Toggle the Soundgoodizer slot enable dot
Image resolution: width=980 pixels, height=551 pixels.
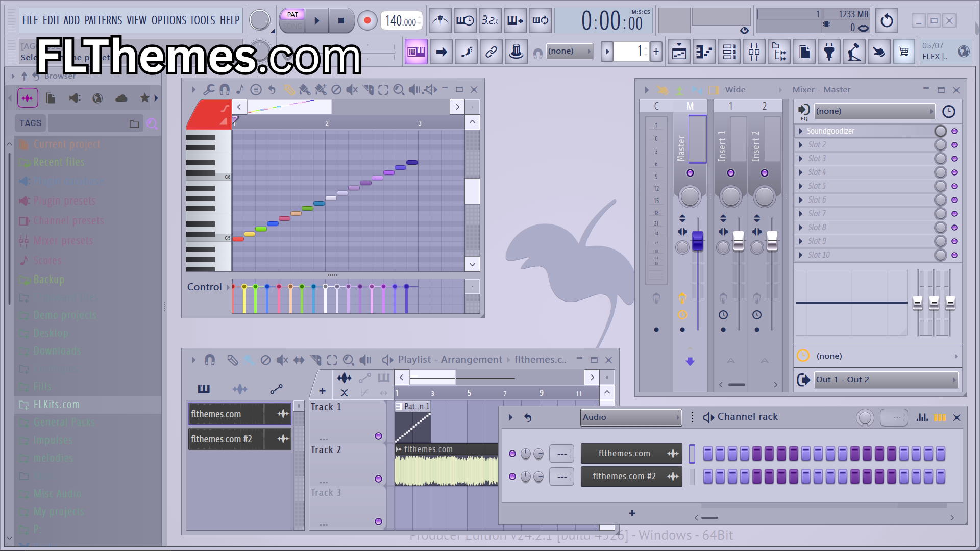(954, 131)
